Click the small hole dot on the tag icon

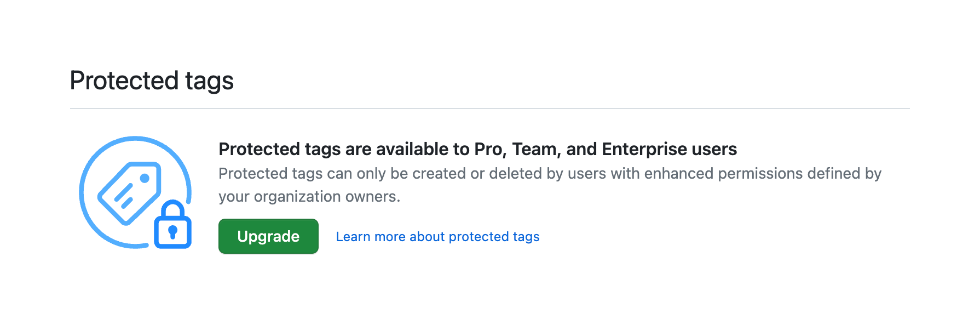coord(145,178)
